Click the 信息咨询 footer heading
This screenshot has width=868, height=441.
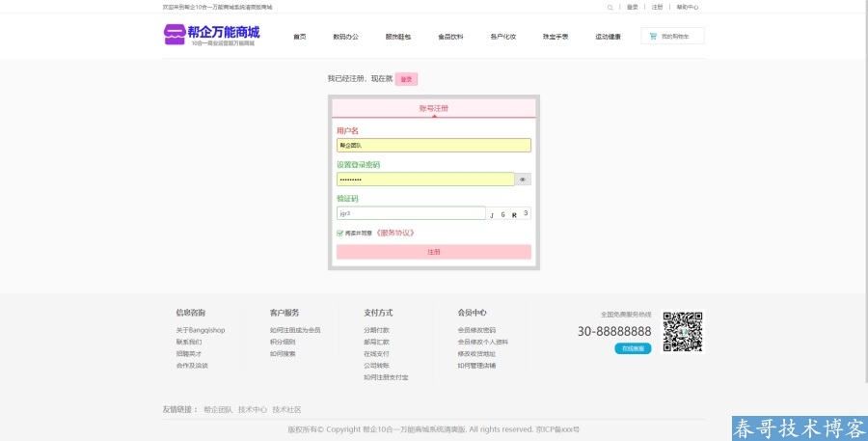click(190, 313)
